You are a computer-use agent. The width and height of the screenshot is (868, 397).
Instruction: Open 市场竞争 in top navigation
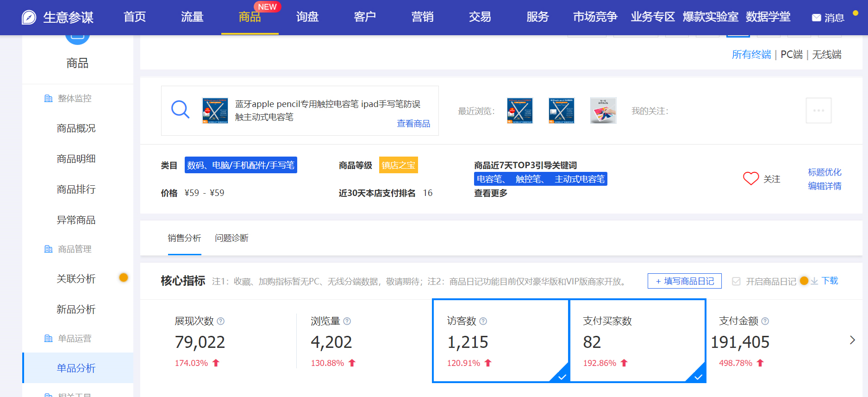595,17
